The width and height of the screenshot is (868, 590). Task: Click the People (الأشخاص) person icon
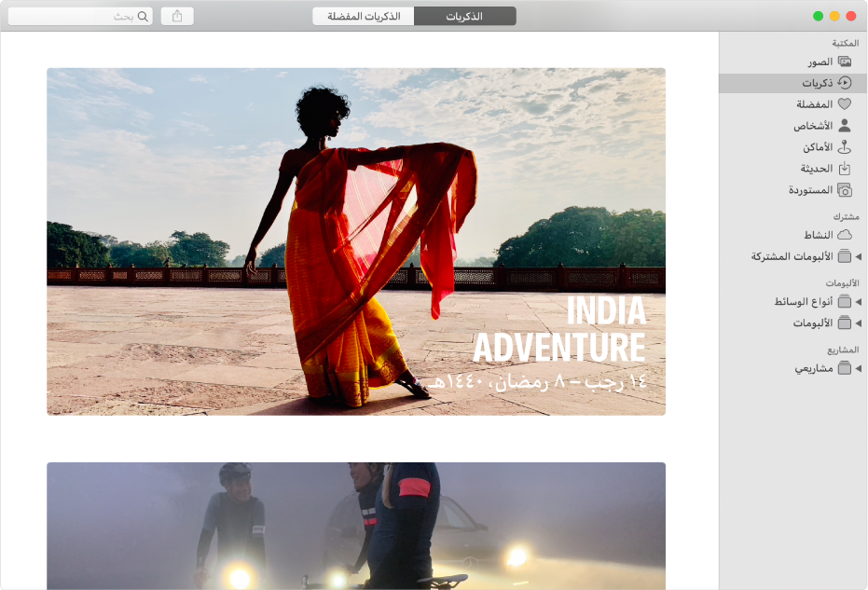pos(844,126)
